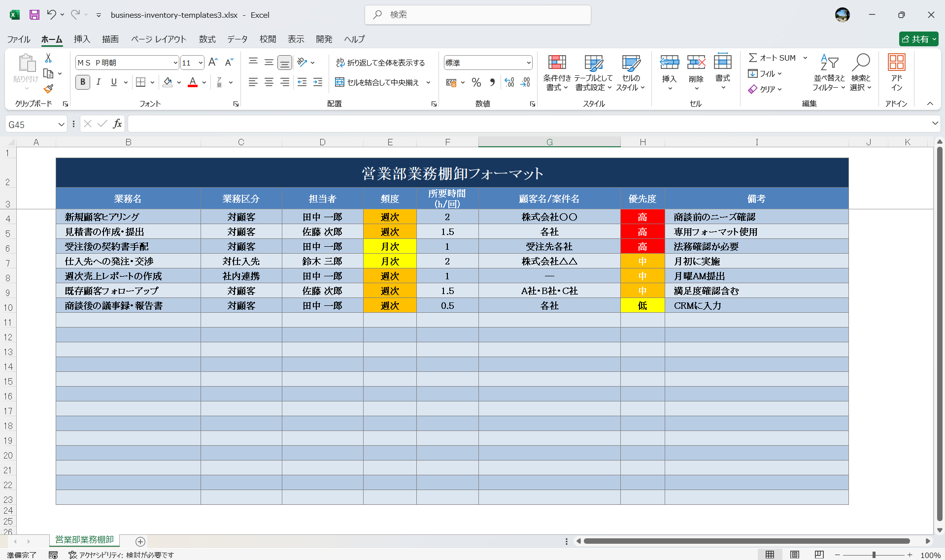
Task: Toggle middle vertical alignment
Action: pos(269,62)
